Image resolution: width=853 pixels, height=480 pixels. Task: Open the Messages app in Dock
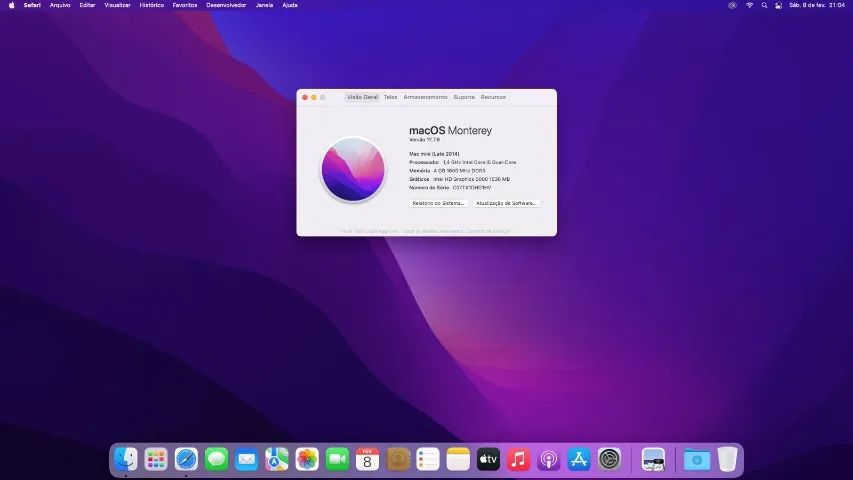[x=217, y=459]
